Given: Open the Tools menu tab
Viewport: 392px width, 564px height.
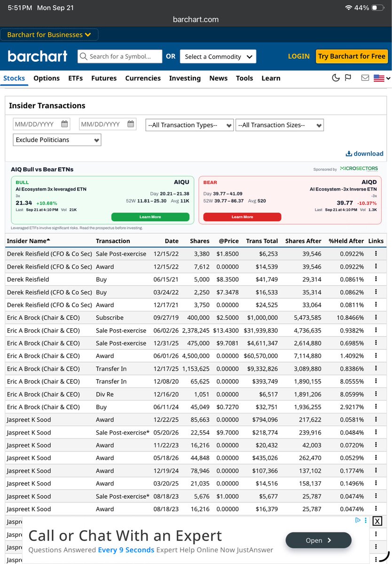Looking at the screenshot, I should pos(244,78).
